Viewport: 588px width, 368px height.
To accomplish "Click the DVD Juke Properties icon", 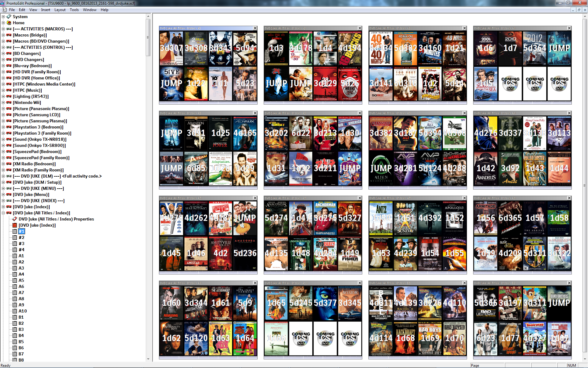I will click(15, 219).
